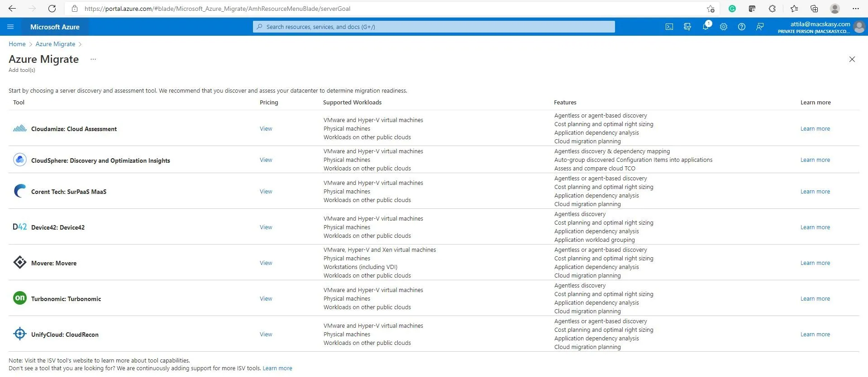Image resolution: width=868 pixels, height=377 pixels.
Task: View pricing for Corent Tech SurPaaS
Action: [x=266, y=192]
